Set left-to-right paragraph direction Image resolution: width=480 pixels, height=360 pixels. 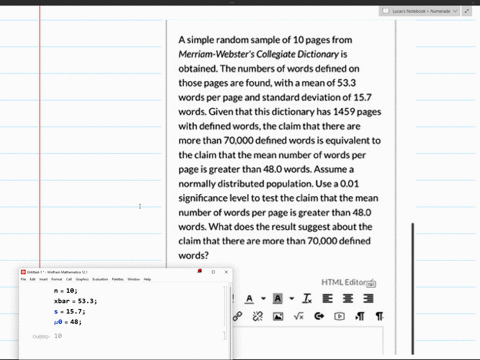[360, 316]
